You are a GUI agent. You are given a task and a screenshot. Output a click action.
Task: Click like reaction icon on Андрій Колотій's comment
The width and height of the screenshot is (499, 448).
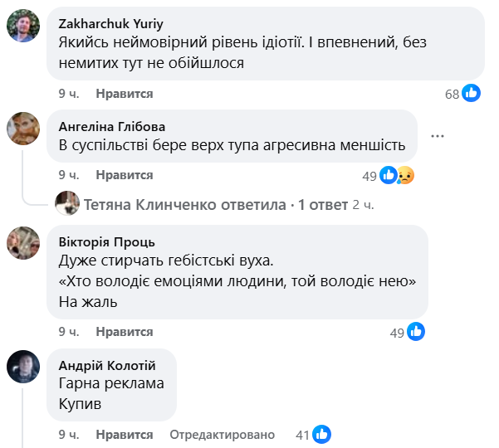coord(322,434)
